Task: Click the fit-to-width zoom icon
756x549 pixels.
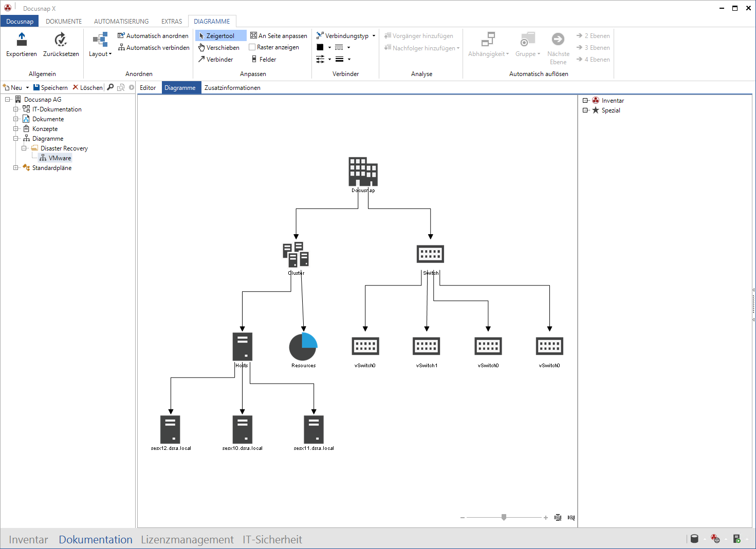Action: pos(571,518)
